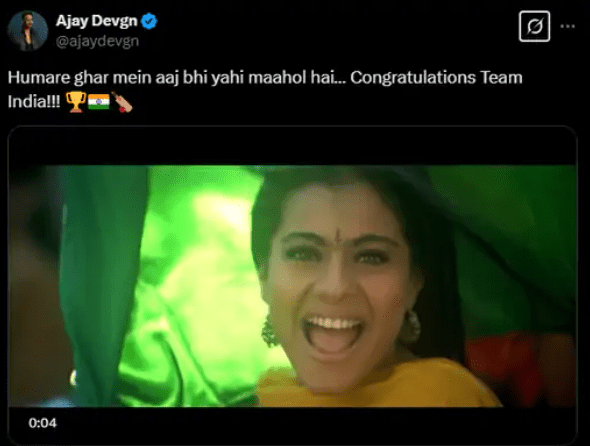Click the yellow outfit in the video
Screen dimensions: 590x446
376,384
